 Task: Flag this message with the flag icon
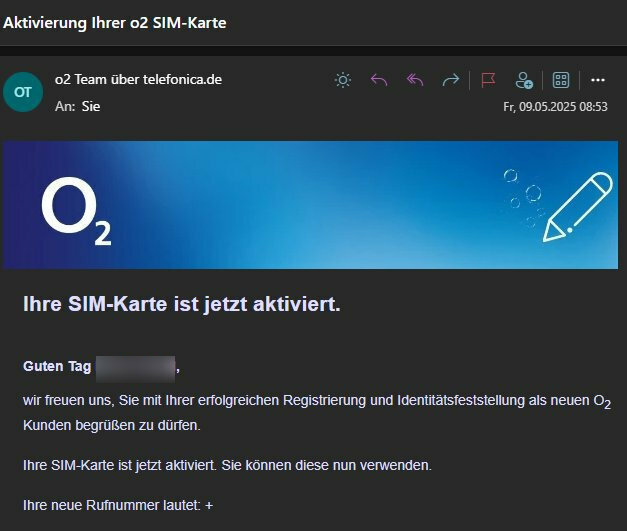[488, 80]
